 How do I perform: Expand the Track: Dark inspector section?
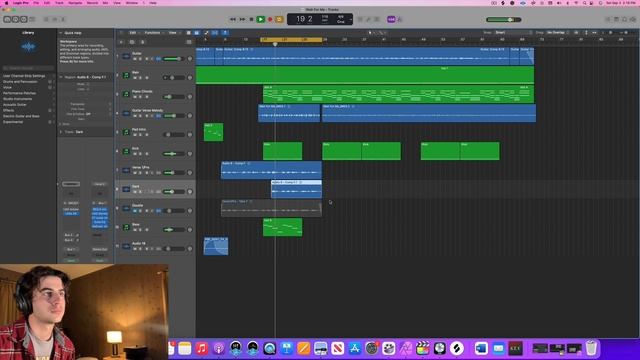[61, 132]
